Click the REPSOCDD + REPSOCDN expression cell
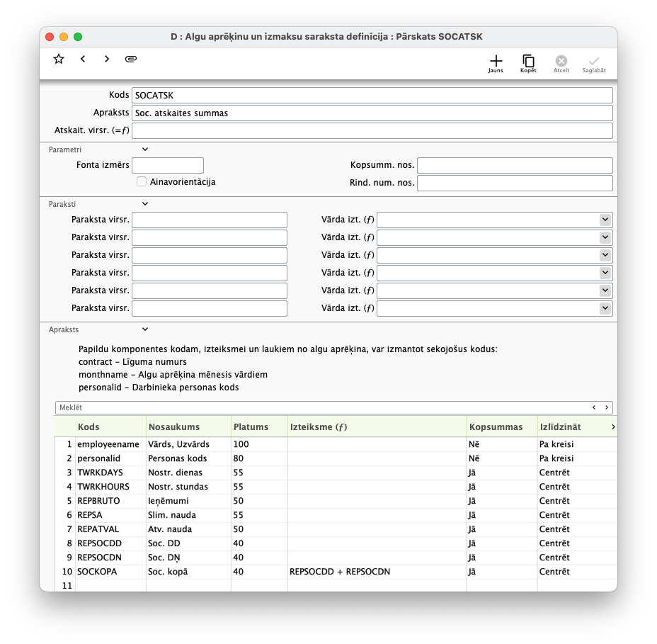This screenshot has width=657, height=644. 377,572
